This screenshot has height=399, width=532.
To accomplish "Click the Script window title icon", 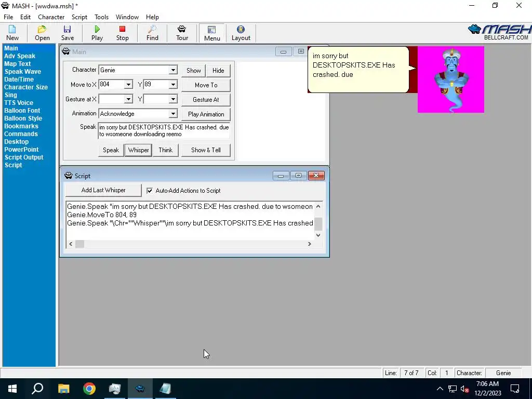I will [x=69, y=176].
